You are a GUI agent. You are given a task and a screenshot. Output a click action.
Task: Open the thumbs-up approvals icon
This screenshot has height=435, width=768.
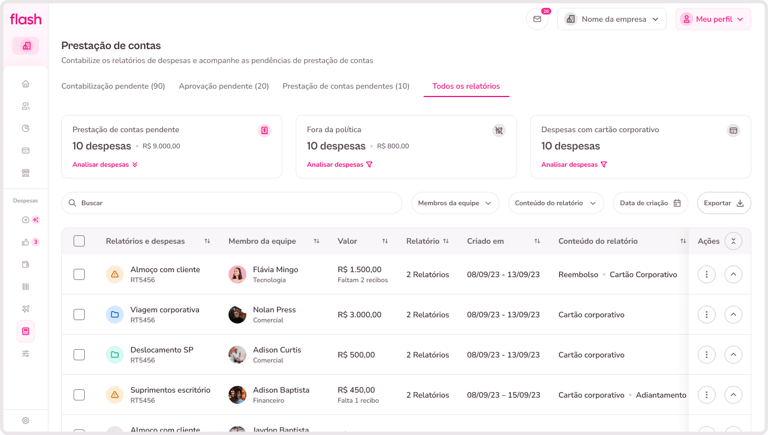tap(25, 242)
